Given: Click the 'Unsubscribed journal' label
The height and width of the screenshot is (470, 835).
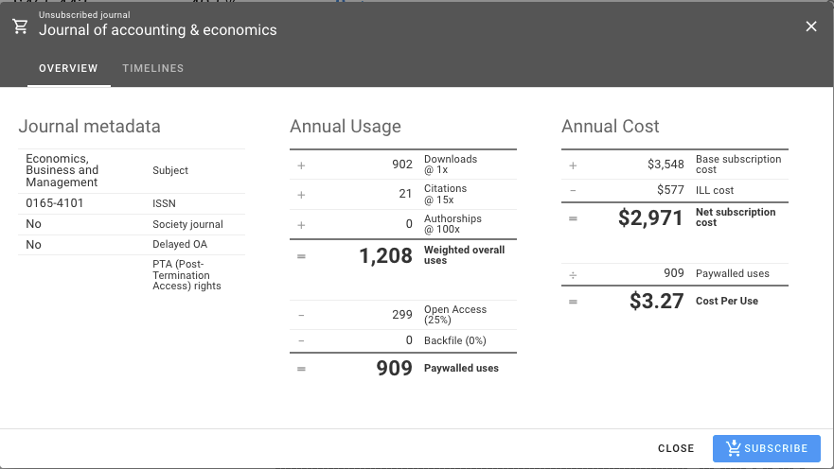Looking at the screenshot, I should [84, 15].
